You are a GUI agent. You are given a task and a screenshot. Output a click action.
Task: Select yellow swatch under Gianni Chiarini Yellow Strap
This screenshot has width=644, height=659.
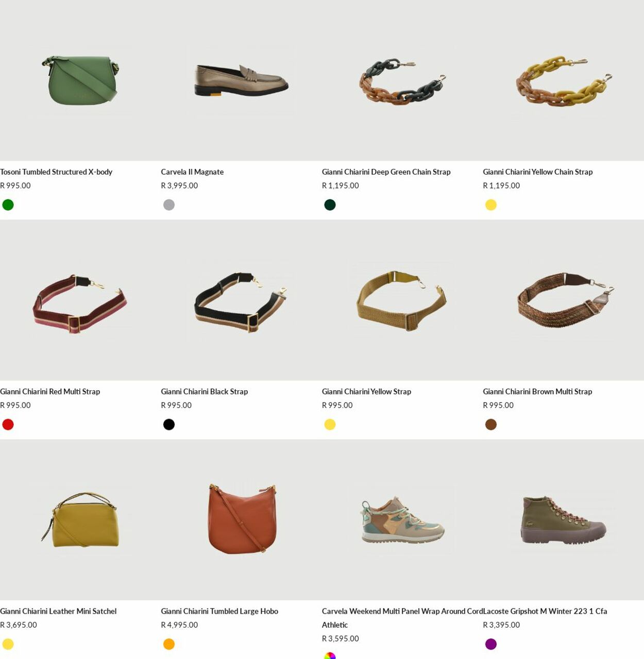[330, 425]
